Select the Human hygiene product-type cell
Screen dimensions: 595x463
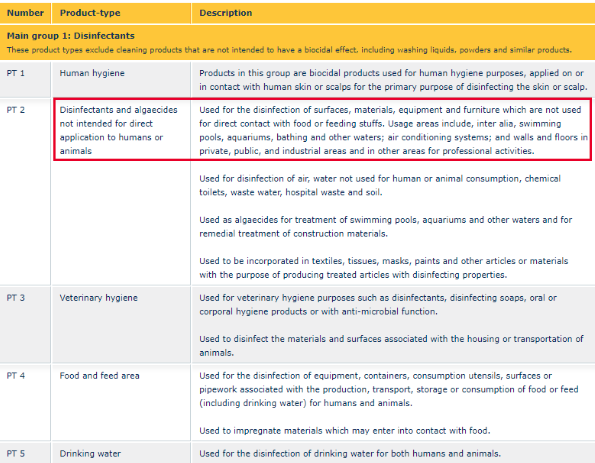pyautogui.click(x=92, y=73)
